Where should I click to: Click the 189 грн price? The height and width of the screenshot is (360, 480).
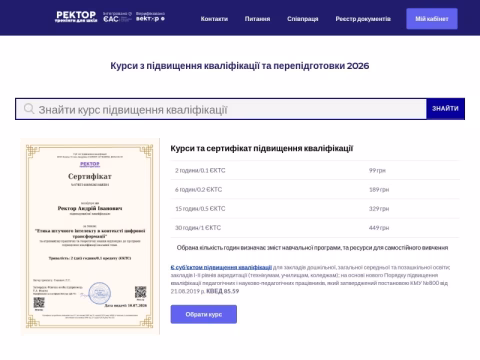[379, 189]
